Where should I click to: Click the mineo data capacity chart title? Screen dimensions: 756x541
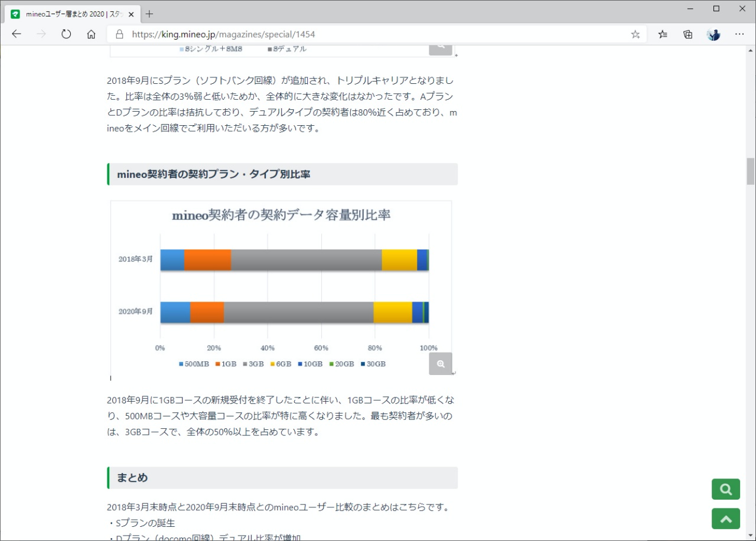click(281, 215)
